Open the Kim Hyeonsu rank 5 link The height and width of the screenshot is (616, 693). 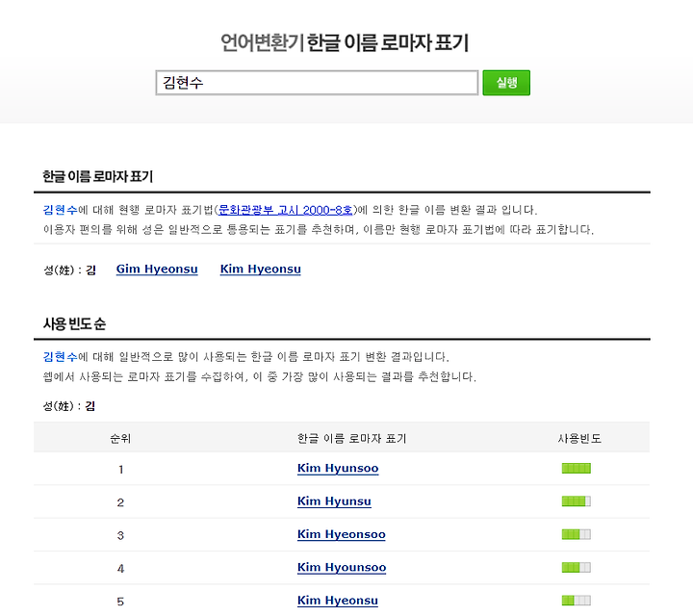(x=338, y=600)
